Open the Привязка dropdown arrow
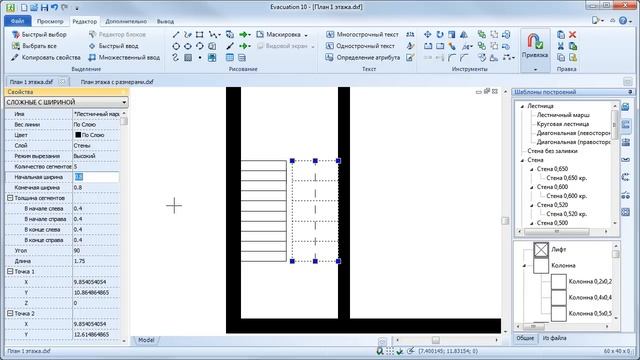Screen dimensions: 640x360 tap(535, 69)
